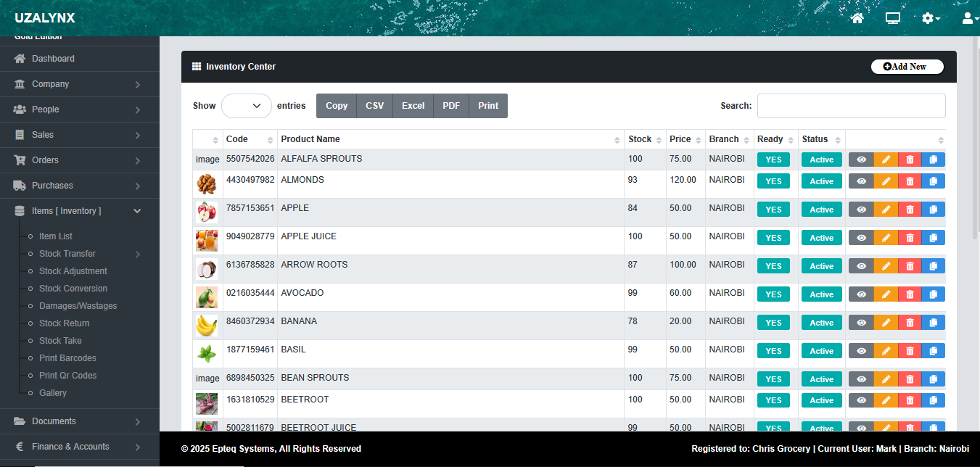
Task: Open Stock Adjustment in sidebar
Action: click(x=73, y=271)
